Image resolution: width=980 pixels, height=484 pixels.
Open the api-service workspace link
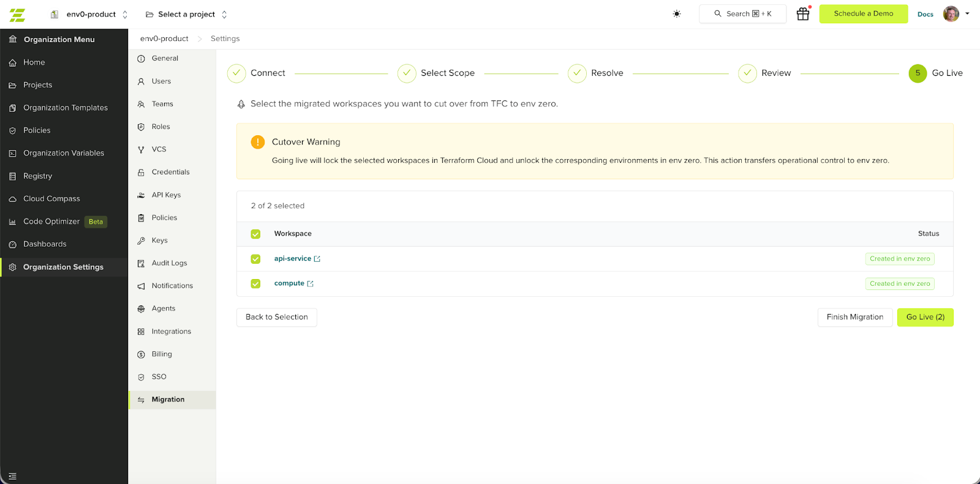coord(293,259)
